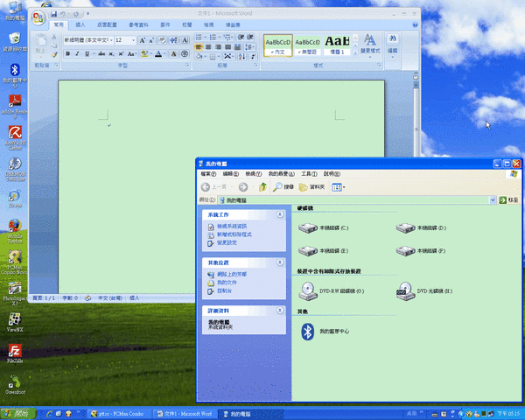This screenshot has height=420, width=525.
Task: Click the Windows Start button
Action: pos(17,414)
